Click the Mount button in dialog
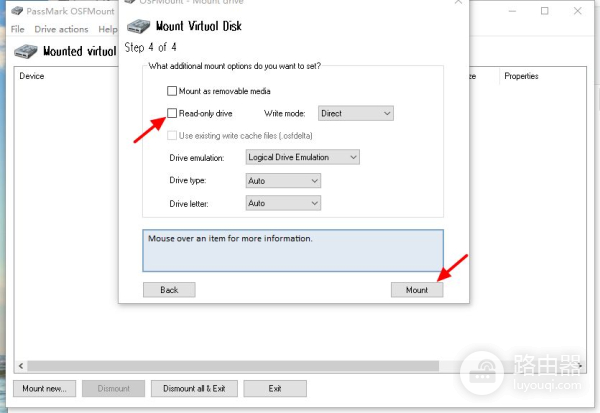Screen dimensions: 600x413 (x=417, y=290)
